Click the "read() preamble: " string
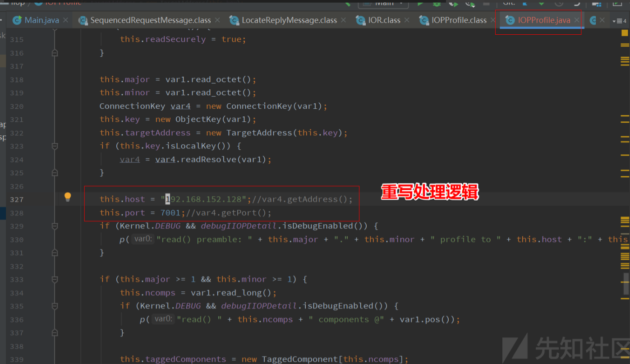This screenshot has width=630, height=364. point(204,239)
